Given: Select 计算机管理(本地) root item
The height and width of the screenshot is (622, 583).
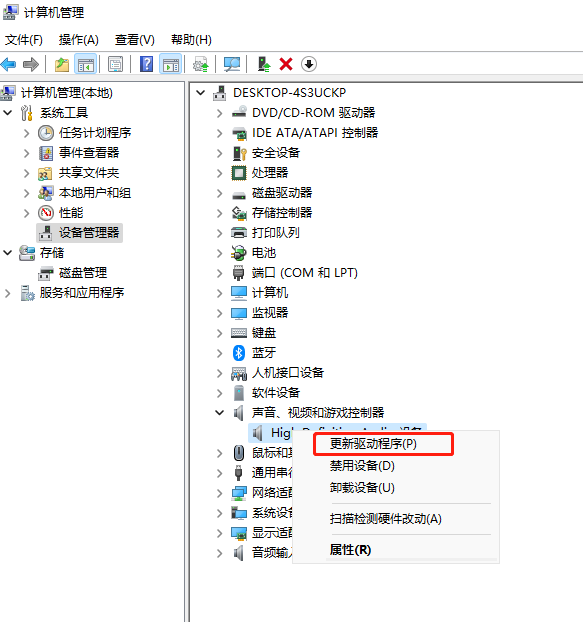Looking at the screenshot, I should (x=67, y=93).
